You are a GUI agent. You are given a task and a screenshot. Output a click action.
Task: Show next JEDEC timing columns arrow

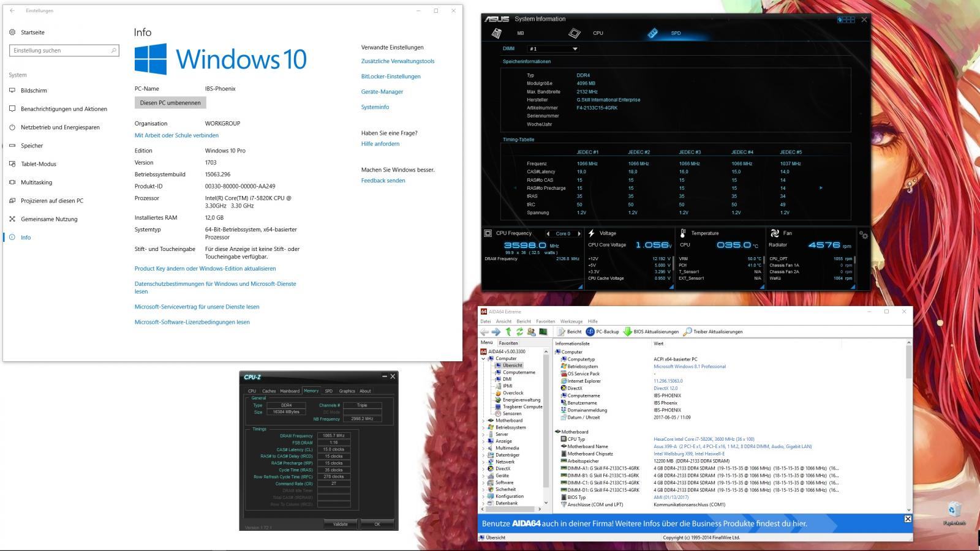[x=821, y=188]
